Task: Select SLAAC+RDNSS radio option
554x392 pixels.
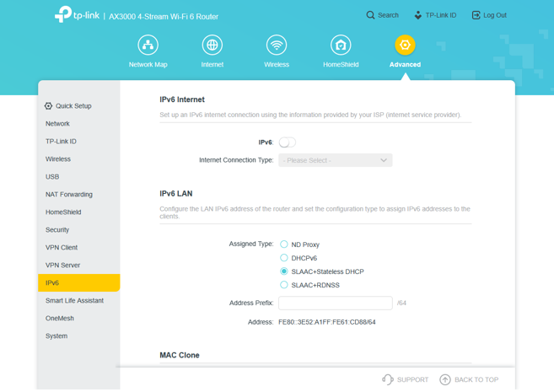Action: click(x=284, y=285)
